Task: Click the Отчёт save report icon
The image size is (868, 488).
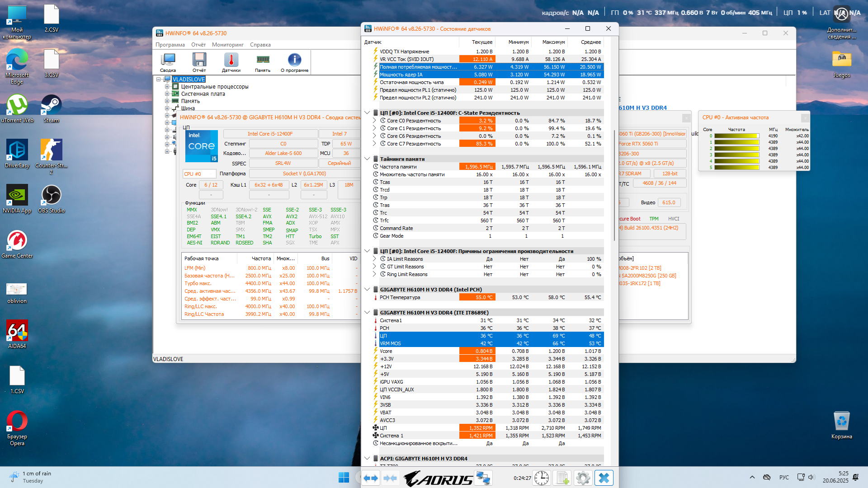Action: coord(199,62)
